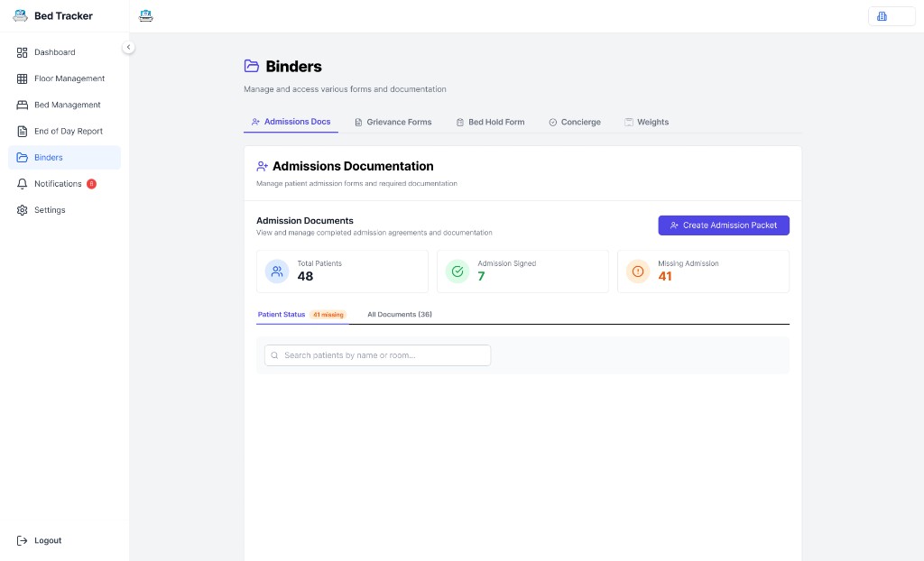924x561 pixels.
Task: Click the user-plus icon beside Admissions Documentation
Action: (263, 167)
